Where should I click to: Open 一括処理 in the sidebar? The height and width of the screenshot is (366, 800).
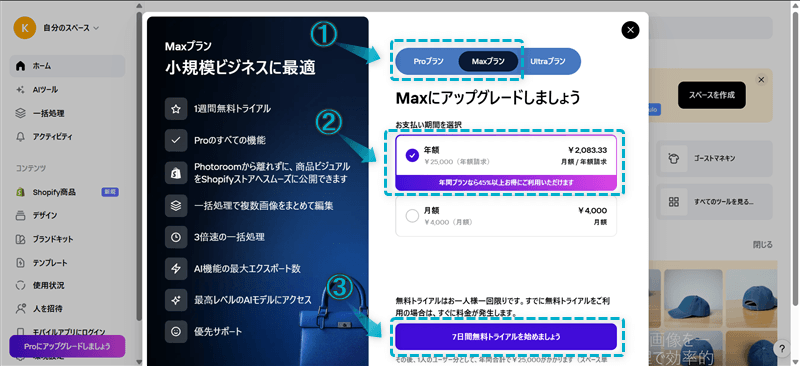click(x=67, y=113)
